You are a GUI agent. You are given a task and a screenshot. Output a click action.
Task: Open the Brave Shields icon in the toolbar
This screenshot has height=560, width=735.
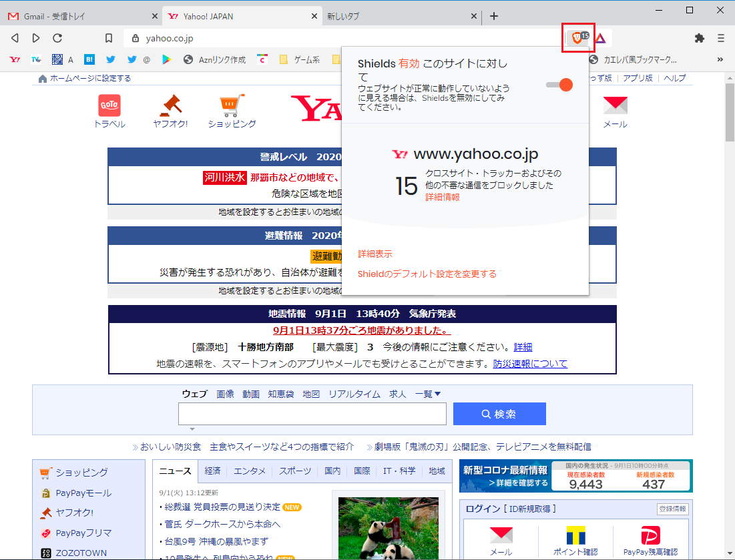578,37
